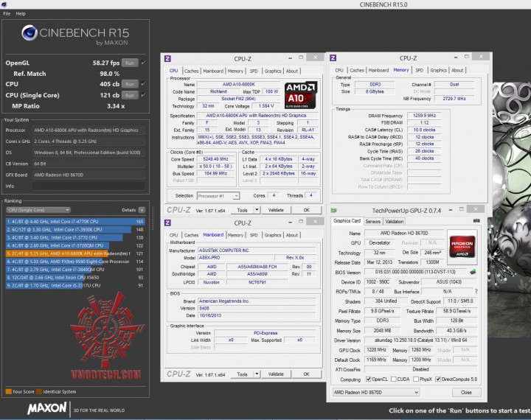Open the Sensors tab in GPU-Z

click(373, 221)
